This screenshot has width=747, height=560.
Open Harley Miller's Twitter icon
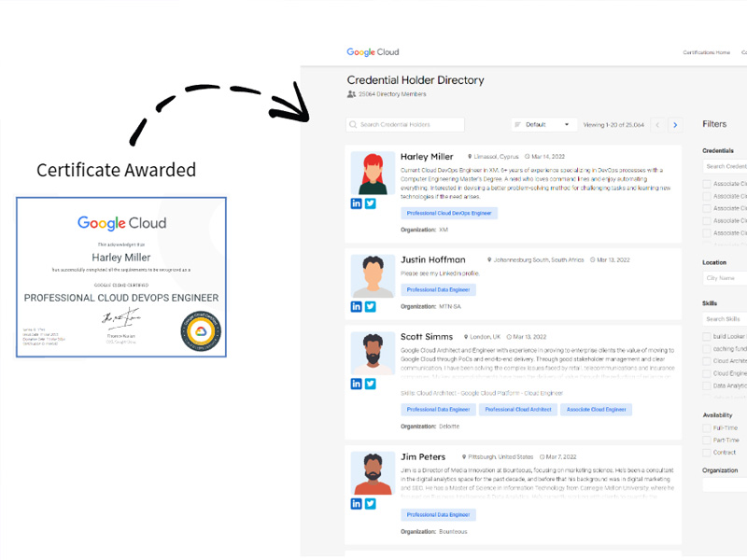(x=370, y=203)
